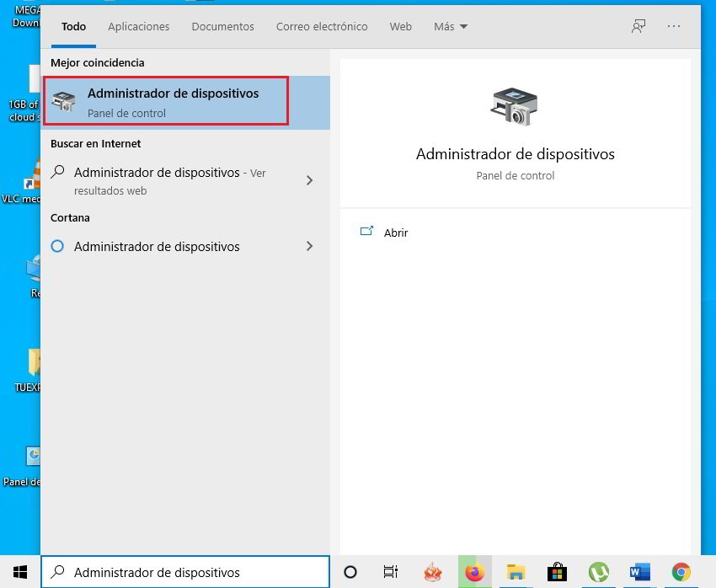
Task: Select the Correo electrónico tab
Action: tap(322, 26)
